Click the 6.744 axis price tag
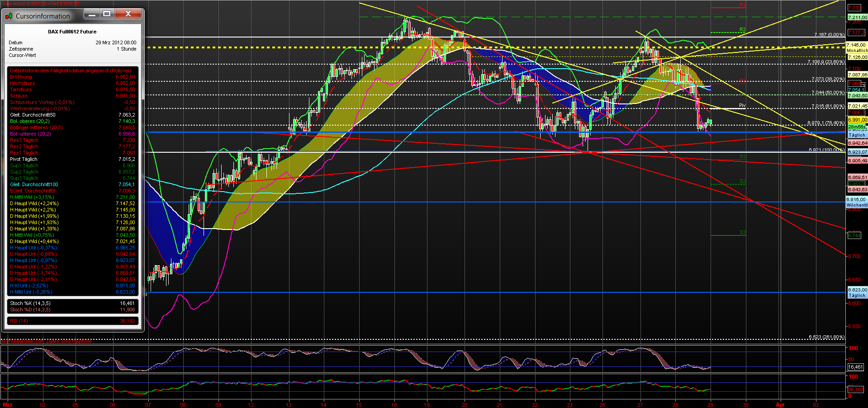 point(854,235)
